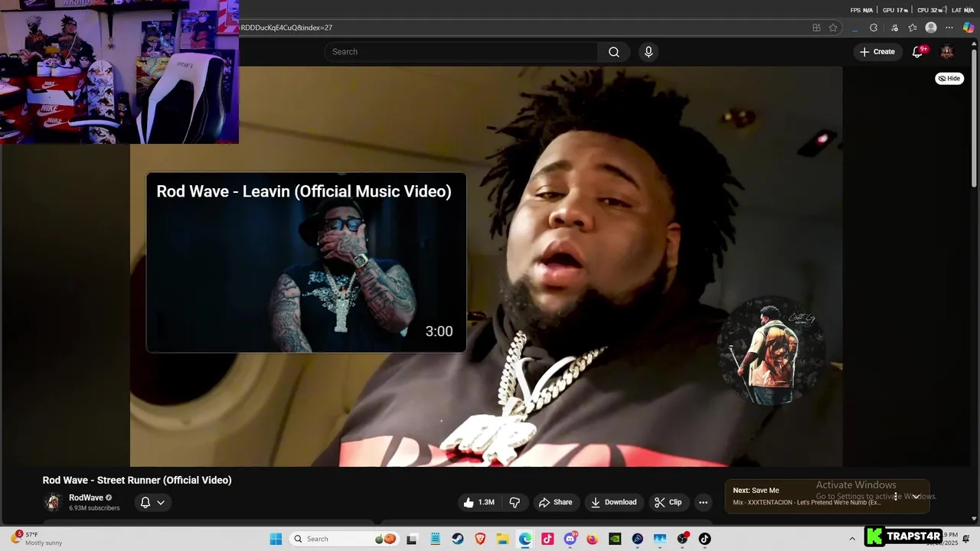Image resolution: width=980 pixels, height=551 pixels.
Task: Play the Rod Wave - Leavin suggested video
Action: coord(306,262)
